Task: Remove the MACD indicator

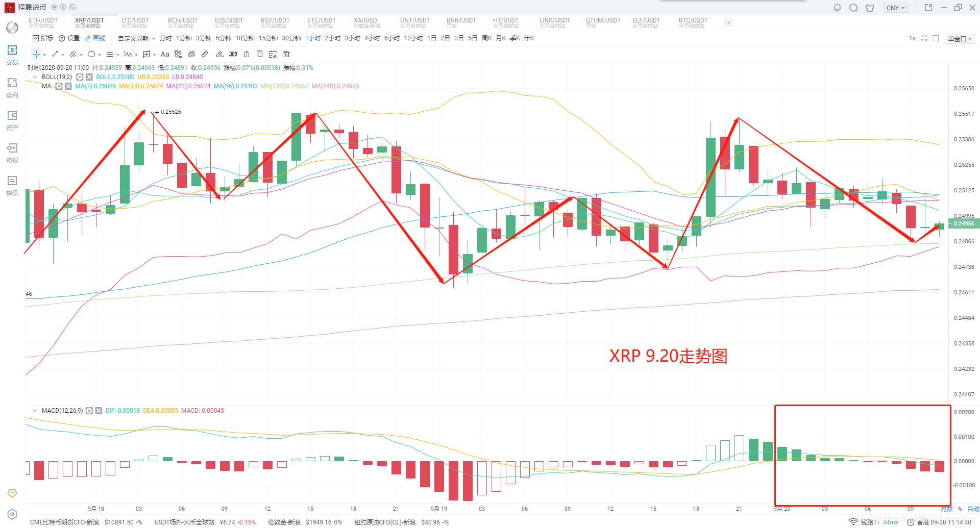Action: tap(99, 411)
